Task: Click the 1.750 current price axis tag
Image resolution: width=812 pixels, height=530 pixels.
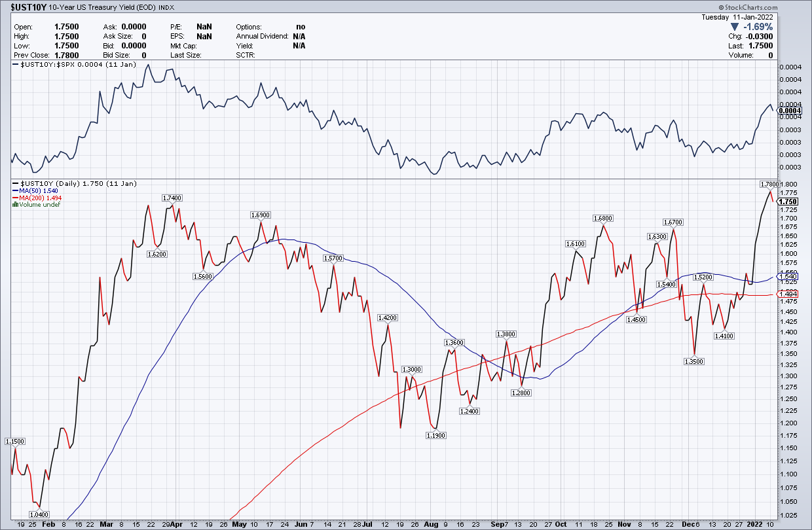Action: [x=786, y=202]
